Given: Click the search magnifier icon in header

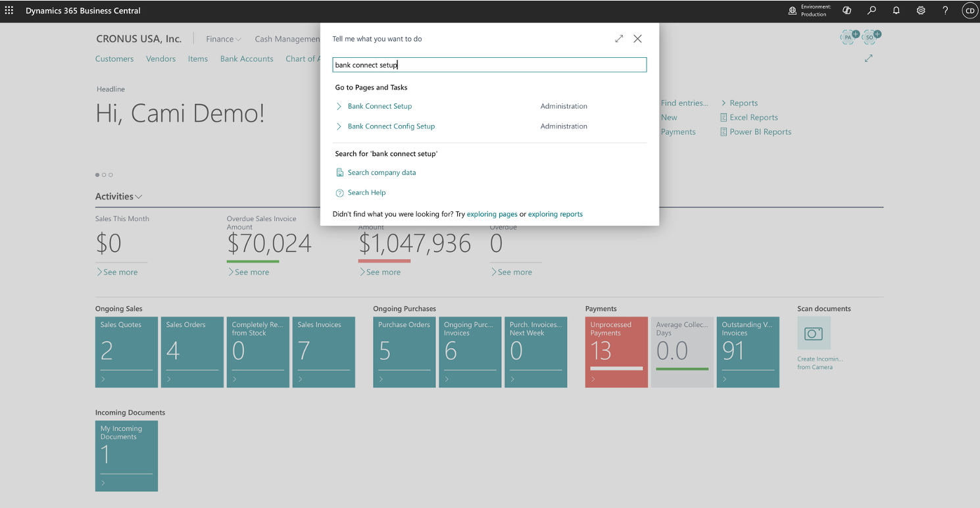Looking at the screenshot, I should pyautogui.click(x=872, y=11).
